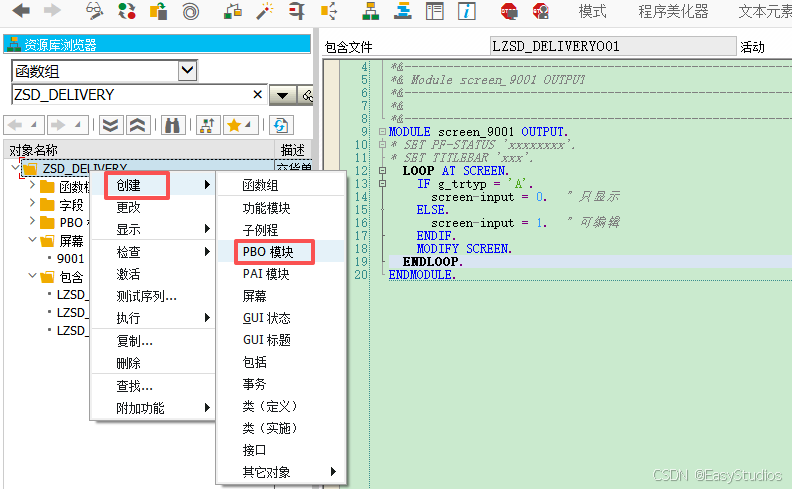Select 激活 in the context menu
Viewport: 792px width, 489px height.
click(153, 274)
